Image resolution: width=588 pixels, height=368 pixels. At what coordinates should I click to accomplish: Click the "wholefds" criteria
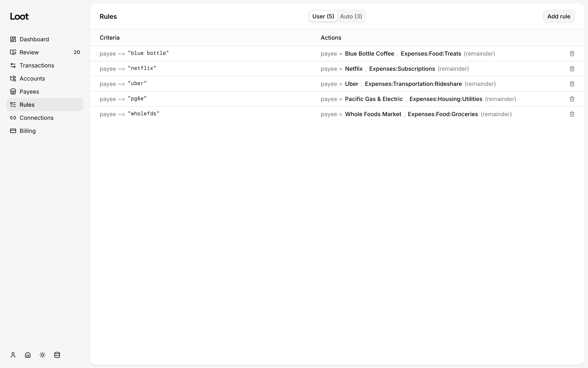[x=144, y=114]
